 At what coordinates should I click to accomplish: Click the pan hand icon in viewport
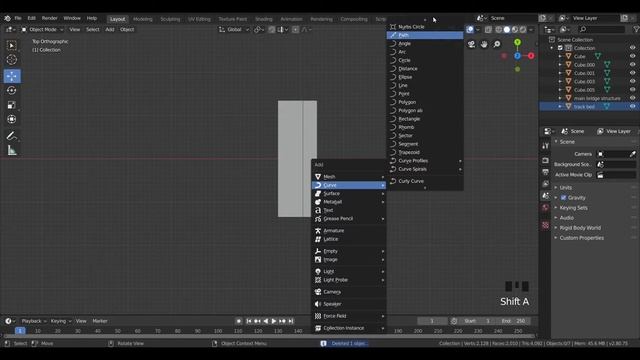(484, 44)
